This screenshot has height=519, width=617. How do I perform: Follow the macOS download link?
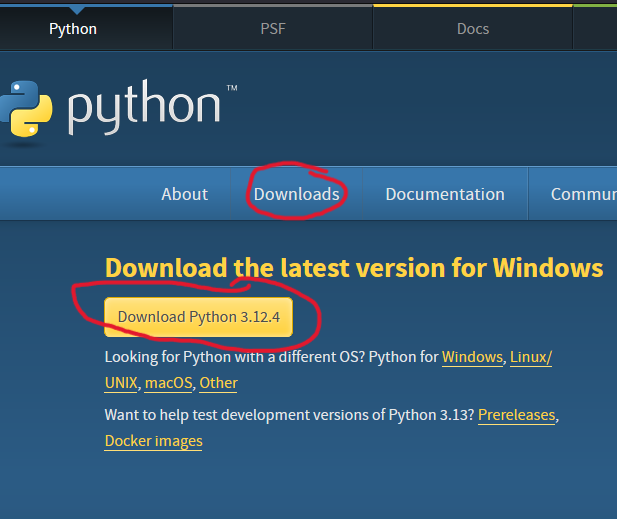coord(168,383)
